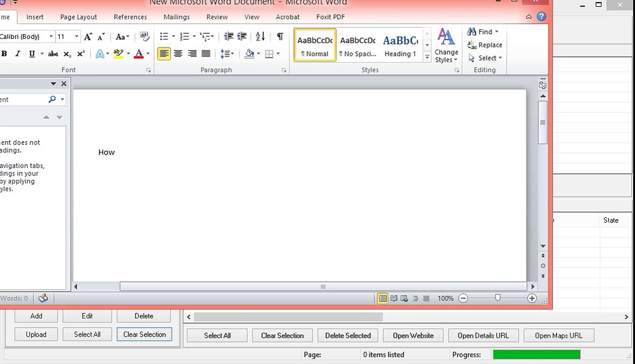The image size is (635, 364).
Task: Open bullet library dropdown arrow
Action: 173,36
